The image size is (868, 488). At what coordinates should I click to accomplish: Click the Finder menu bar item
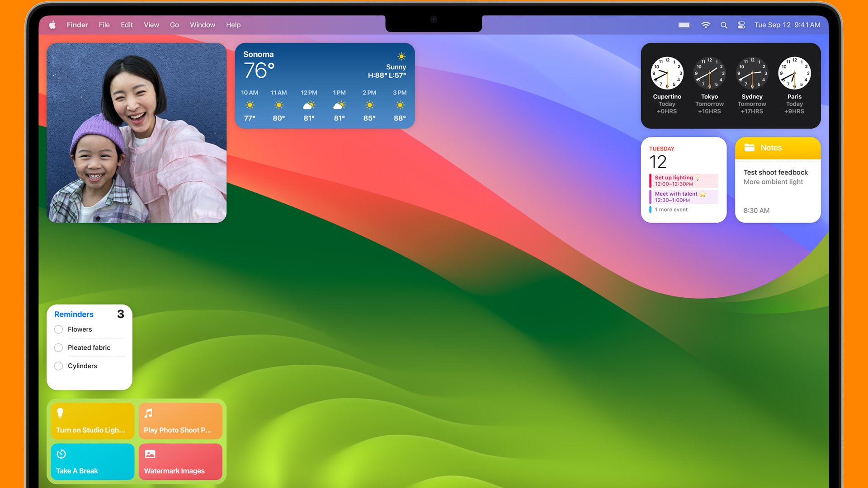pos(78,24)
